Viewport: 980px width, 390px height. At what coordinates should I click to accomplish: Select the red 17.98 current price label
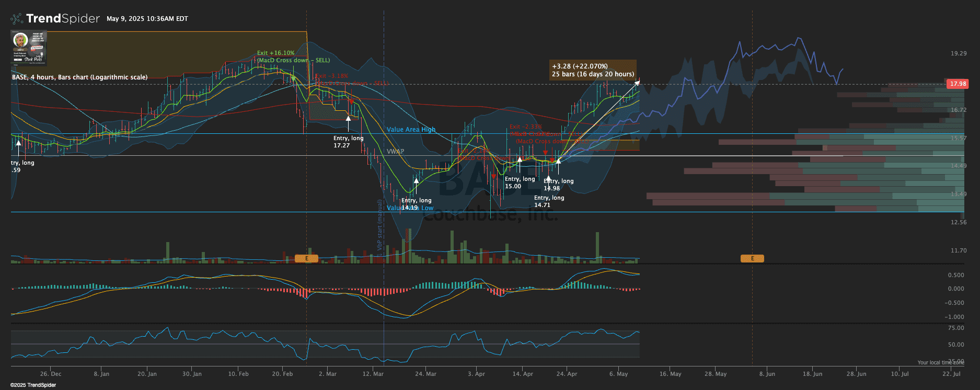[x=958, y=84]
